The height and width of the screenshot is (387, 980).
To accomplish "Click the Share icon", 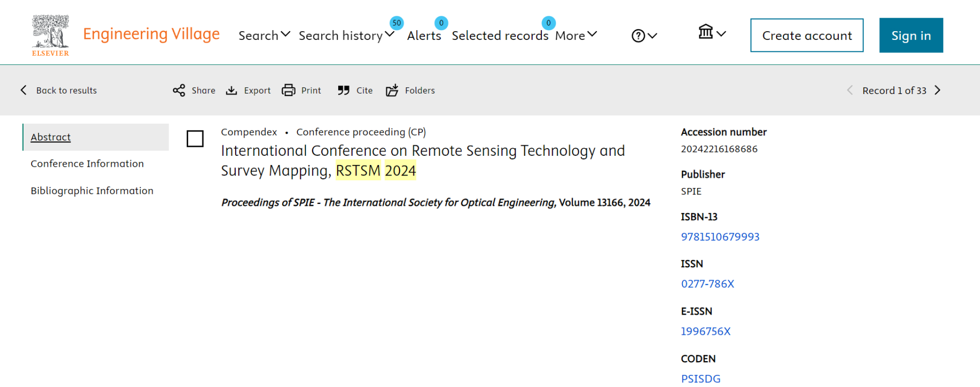I will [179, 91].
